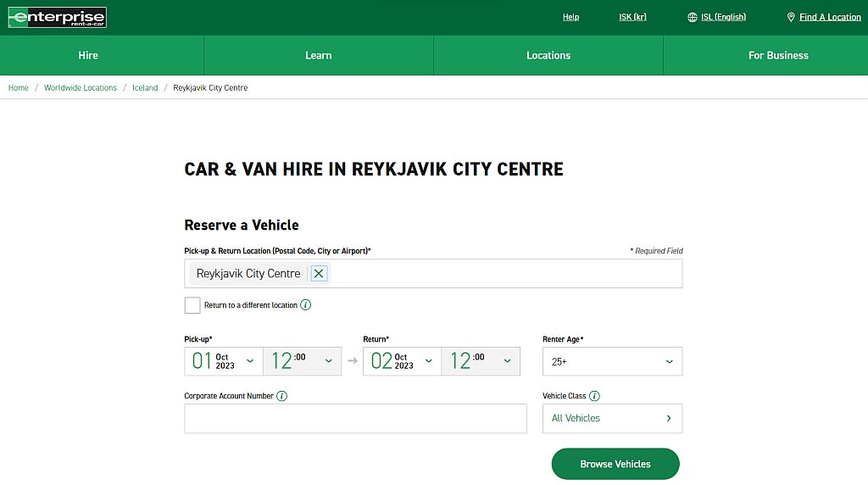Open the Learn menu

(319, 55)
